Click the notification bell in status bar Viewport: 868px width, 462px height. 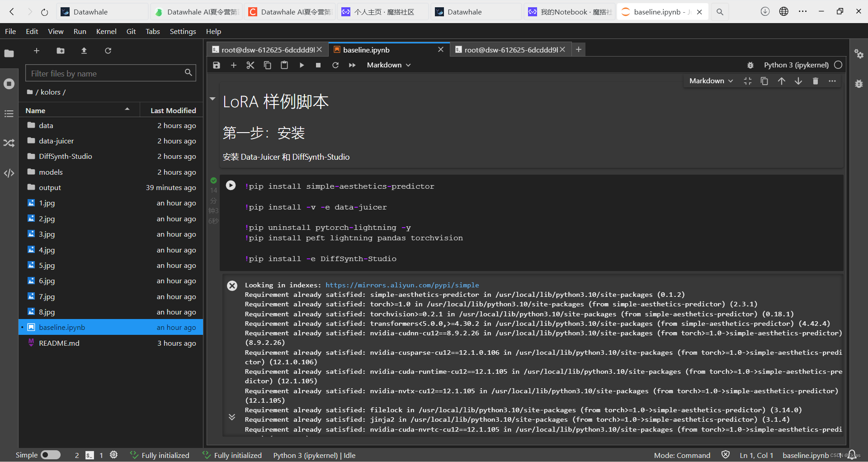click(852, 454)
